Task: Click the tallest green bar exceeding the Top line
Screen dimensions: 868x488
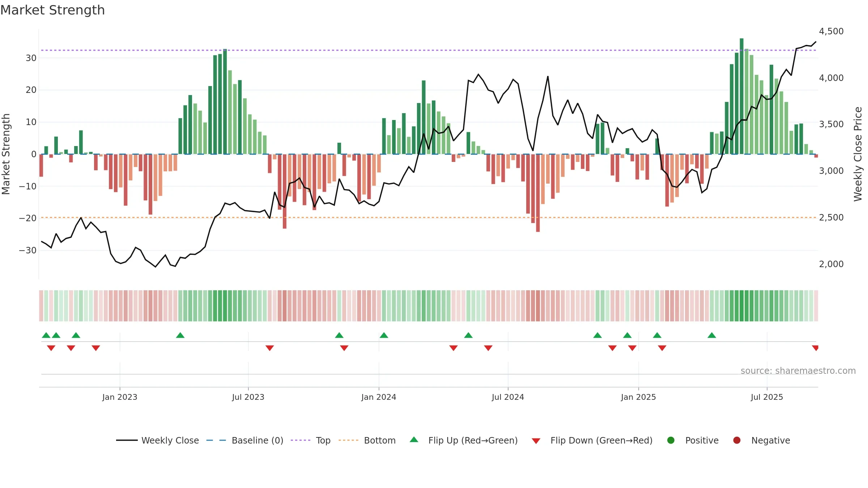Action: 741,96
